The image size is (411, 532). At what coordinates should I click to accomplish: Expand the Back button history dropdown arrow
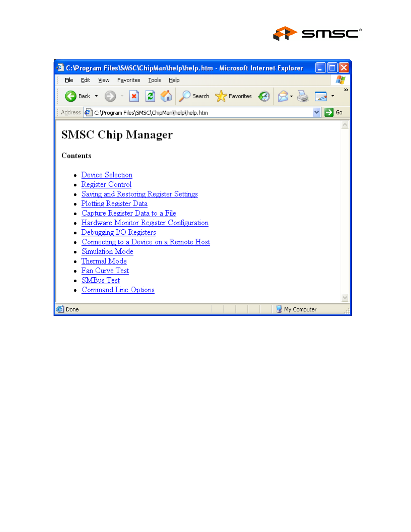(x=96, y=96)
